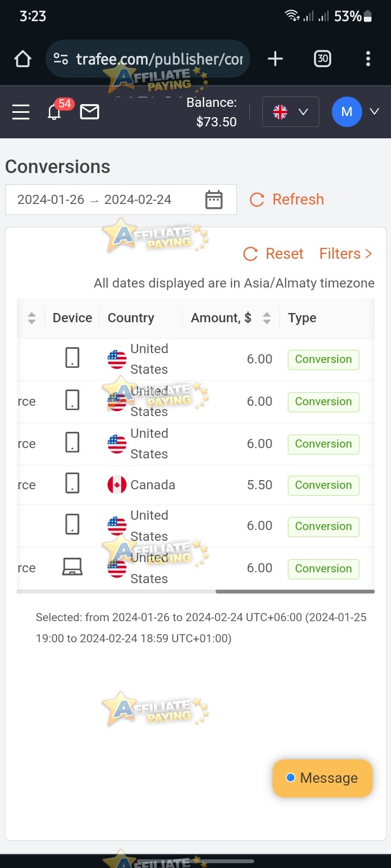This screenshot has height=868, width=391.
Task: Open browser three-dot overflow menu
Action: [x=368, y=59]
